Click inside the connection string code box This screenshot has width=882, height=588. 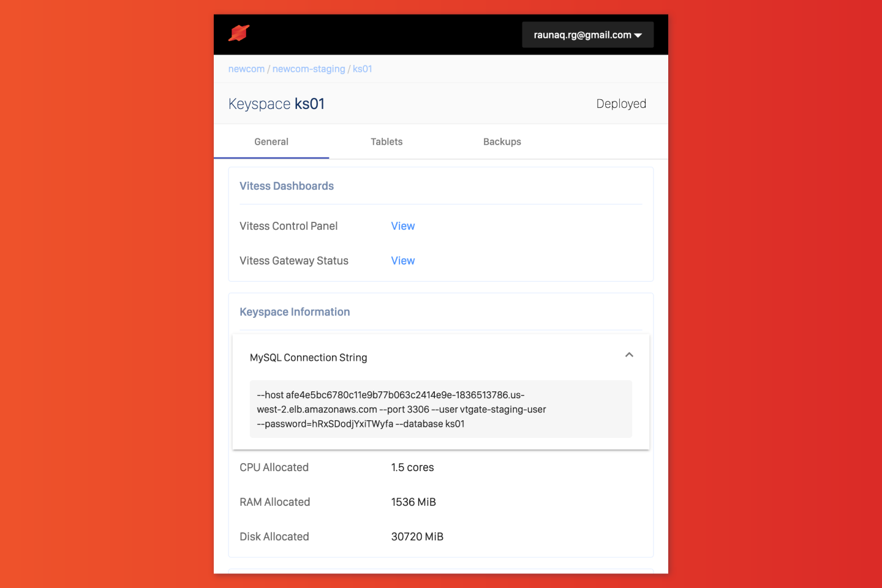pyautogui.click(x=440, y=409)
